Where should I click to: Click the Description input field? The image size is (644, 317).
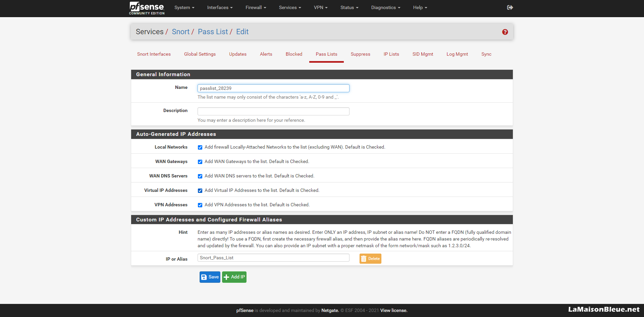(273, 111)
